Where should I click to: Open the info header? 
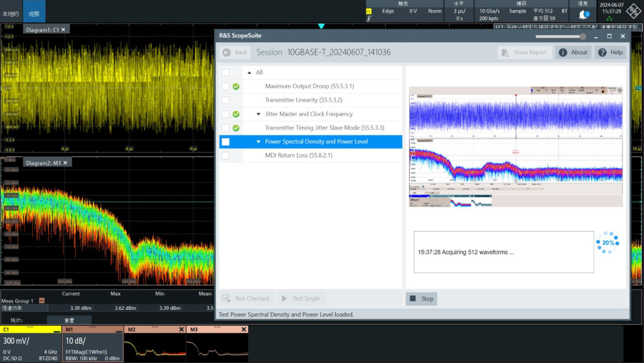[x=583, y=4]
